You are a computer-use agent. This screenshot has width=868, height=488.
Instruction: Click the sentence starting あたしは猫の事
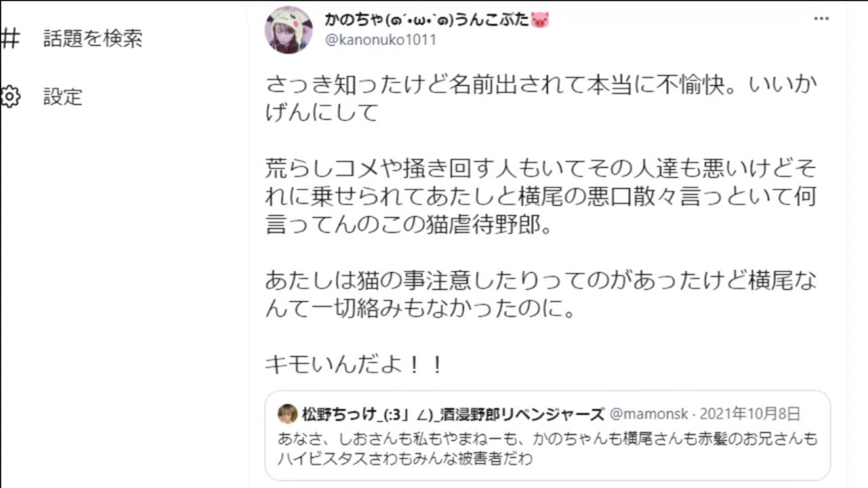tap(541, 295)
